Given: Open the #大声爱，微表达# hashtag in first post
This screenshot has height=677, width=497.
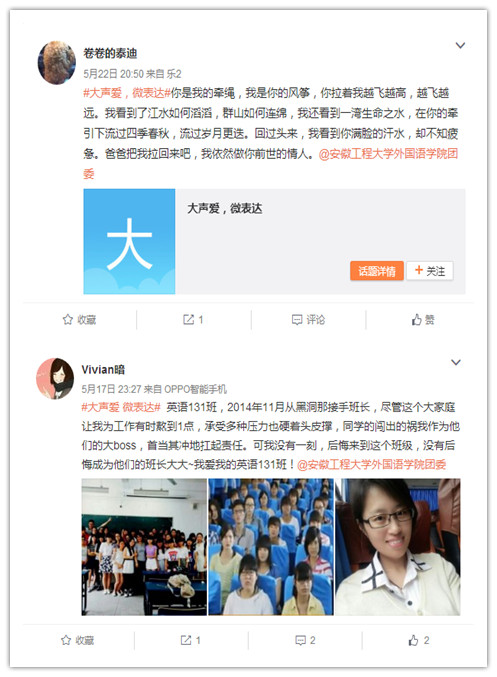Looking at the screenshot, I should point(127,93).
